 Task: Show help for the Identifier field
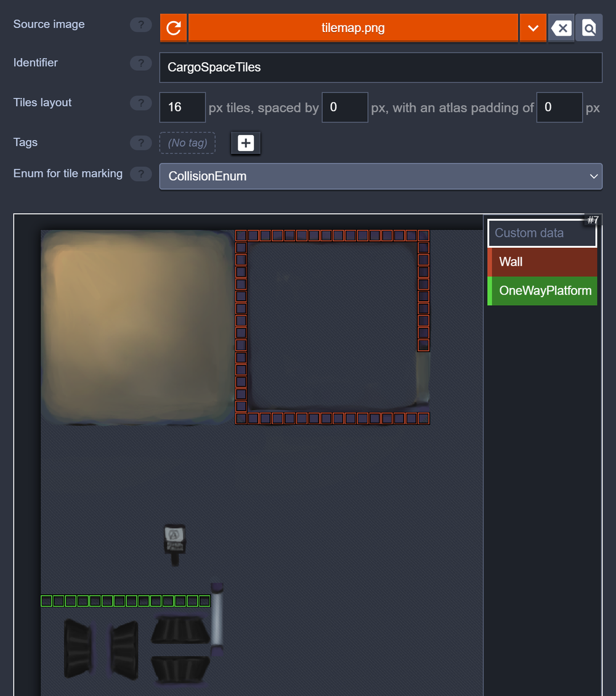140,63
